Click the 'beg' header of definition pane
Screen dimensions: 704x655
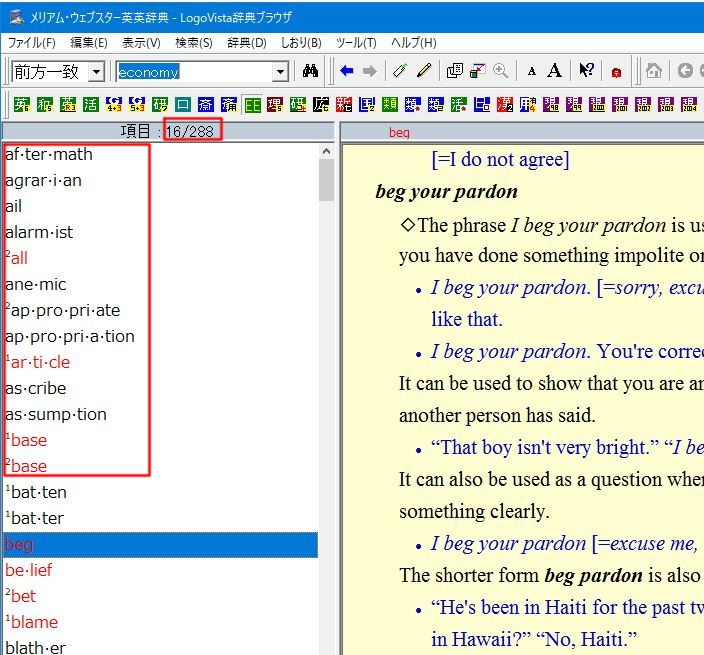pos(399,133)
